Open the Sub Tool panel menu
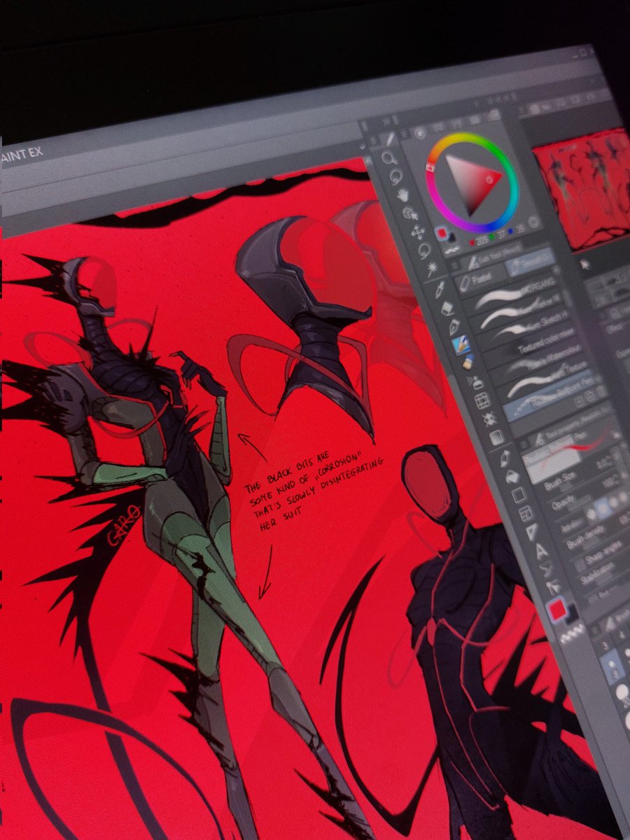 (455, 266)
